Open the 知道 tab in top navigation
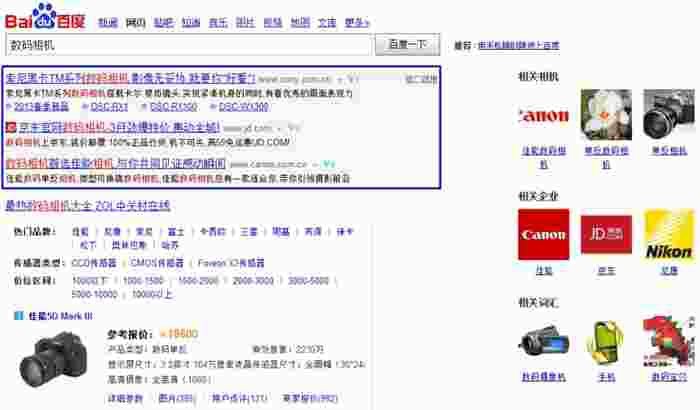The image size is (700, 410). tap(191, 22)
